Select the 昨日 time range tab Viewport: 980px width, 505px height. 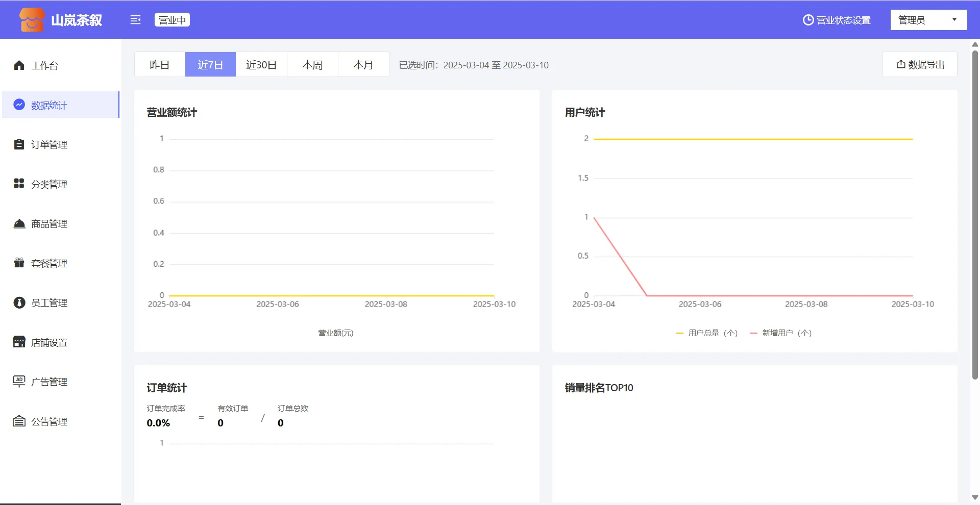click(159, 65)
